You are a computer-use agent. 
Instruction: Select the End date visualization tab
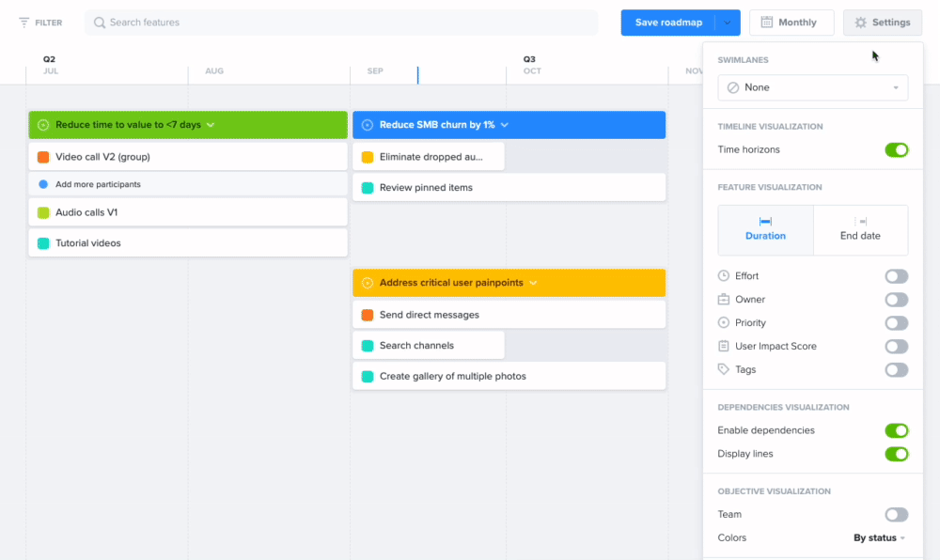860,230
